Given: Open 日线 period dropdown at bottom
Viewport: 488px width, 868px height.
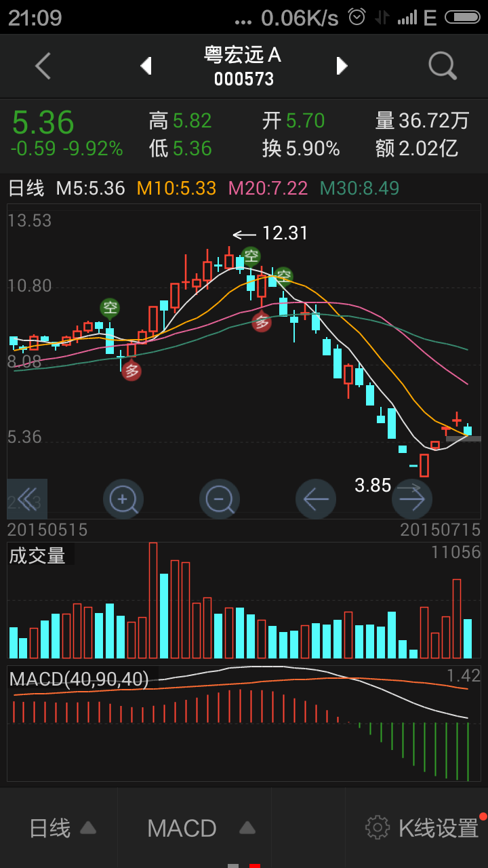Looking at the screenshot, I should (62, 828).
